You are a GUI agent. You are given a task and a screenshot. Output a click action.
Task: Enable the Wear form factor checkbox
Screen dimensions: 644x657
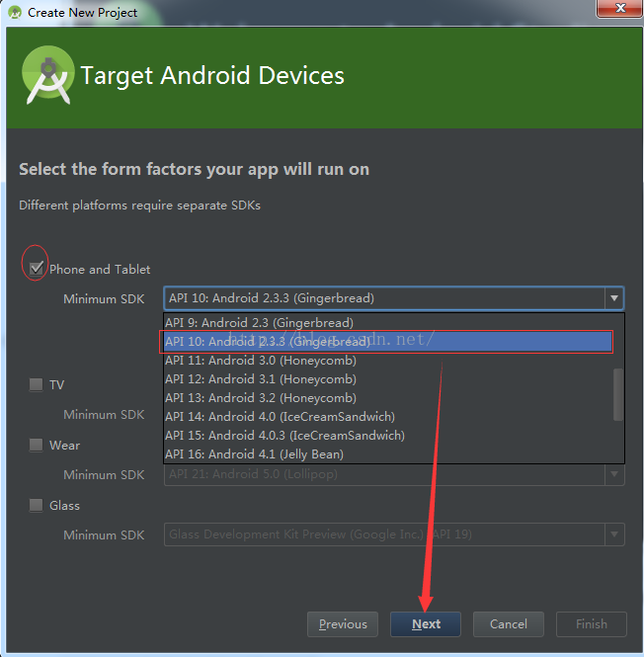coord(36,445)
